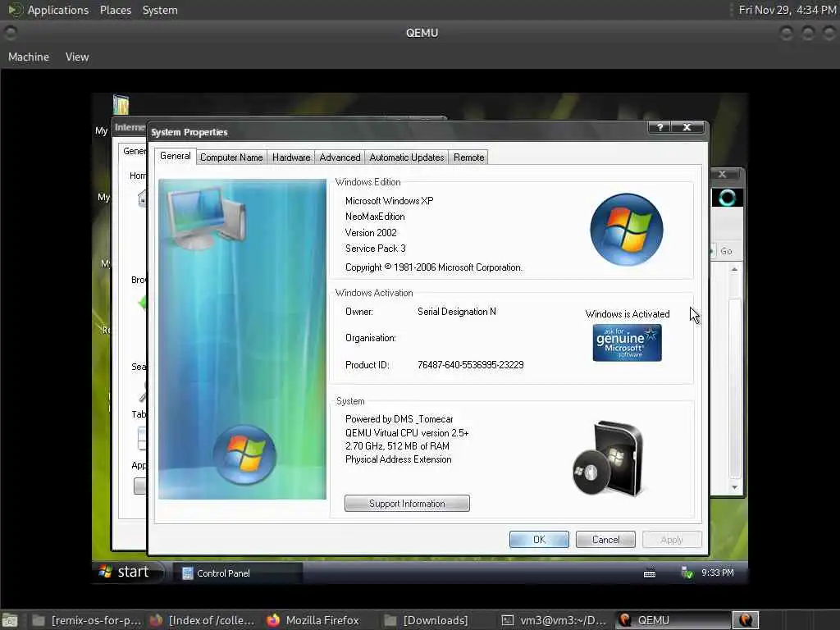This screenshot has width=840, height=630.
Task: Open the Computer Name tab
Action: [x=231, y=157]
